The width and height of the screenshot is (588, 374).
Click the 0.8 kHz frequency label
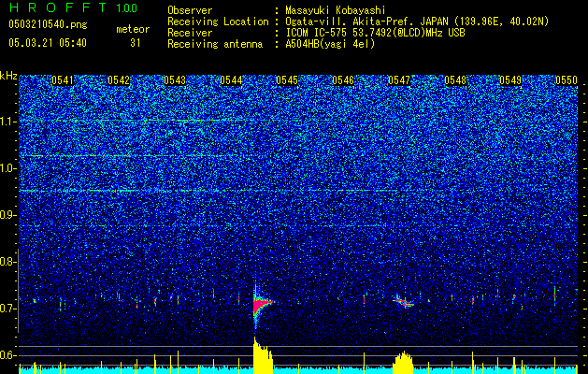(7, 262)
